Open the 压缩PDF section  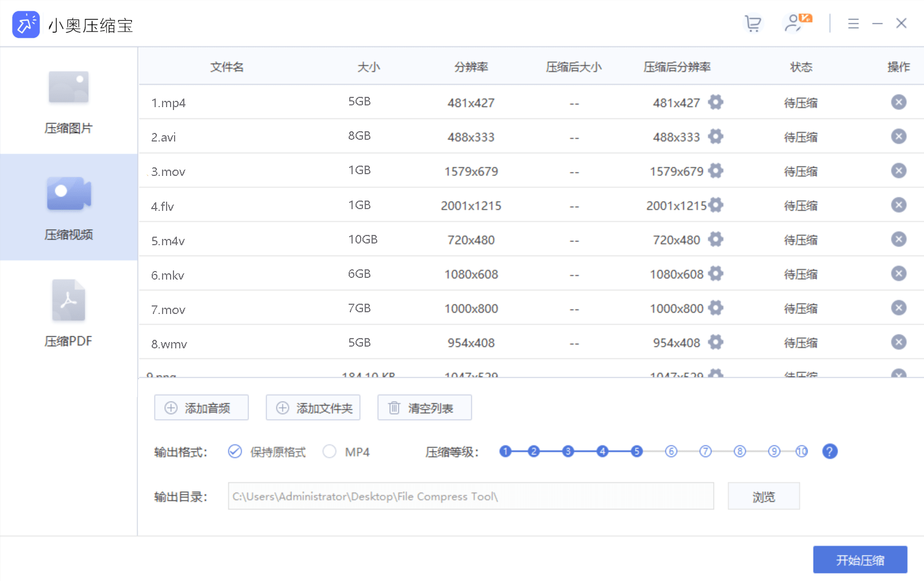click(x=69, y=313)
